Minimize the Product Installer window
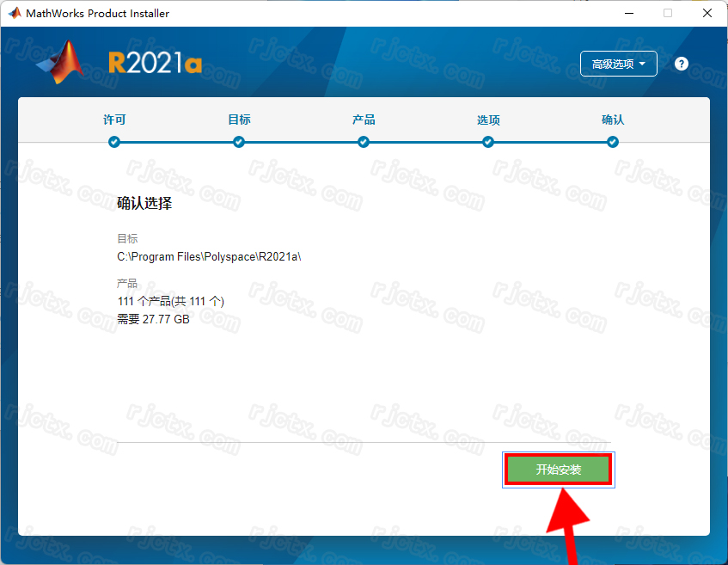 tap(627, 13)
